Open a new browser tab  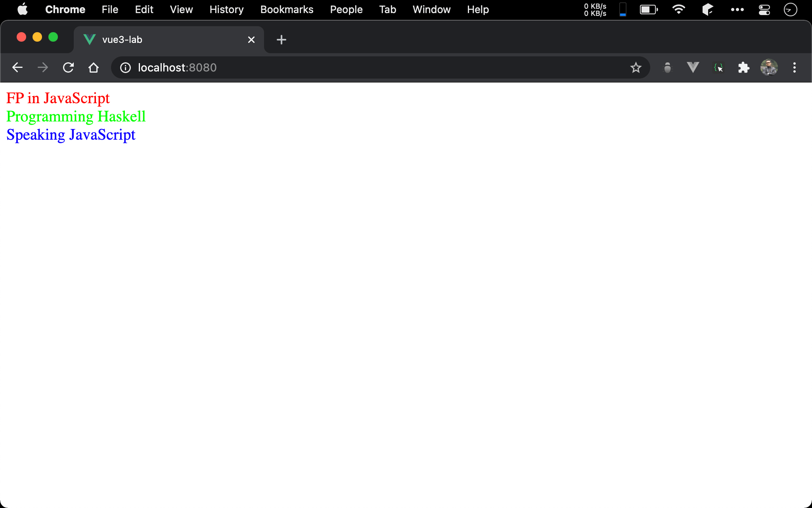(281, 40)
